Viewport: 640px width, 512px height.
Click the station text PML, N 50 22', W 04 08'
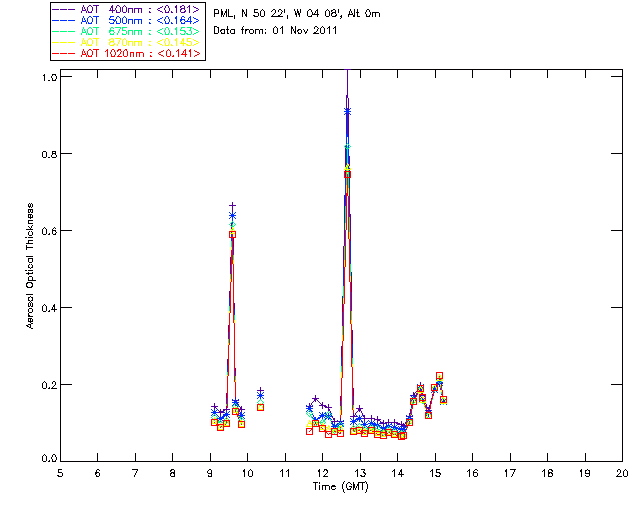coord(278,13)
